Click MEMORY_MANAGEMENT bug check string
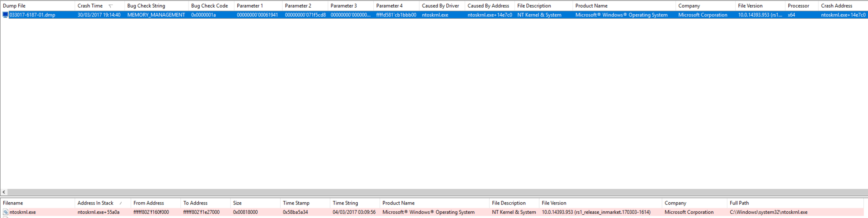868x218 pixels. [x=156, y=15]
